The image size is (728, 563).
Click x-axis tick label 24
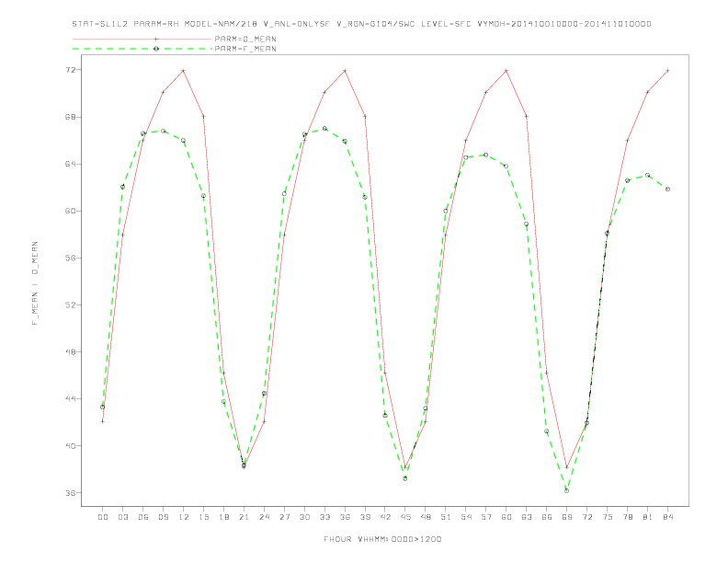[264, 517]
